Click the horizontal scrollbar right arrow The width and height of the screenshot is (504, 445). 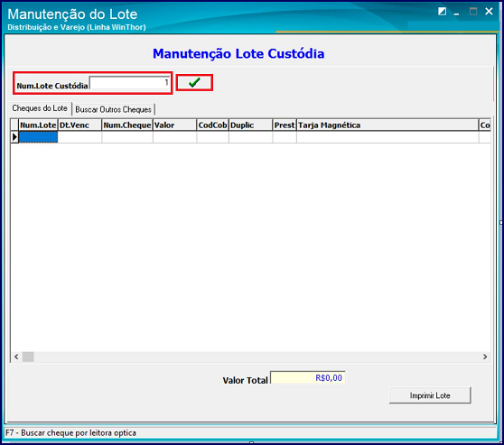485,357
